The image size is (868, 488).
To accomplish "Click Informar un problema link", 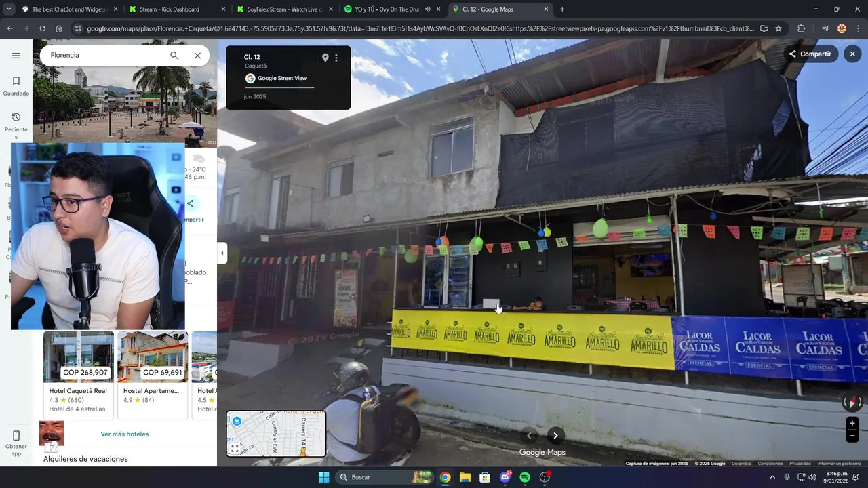I will coord(839,464).
